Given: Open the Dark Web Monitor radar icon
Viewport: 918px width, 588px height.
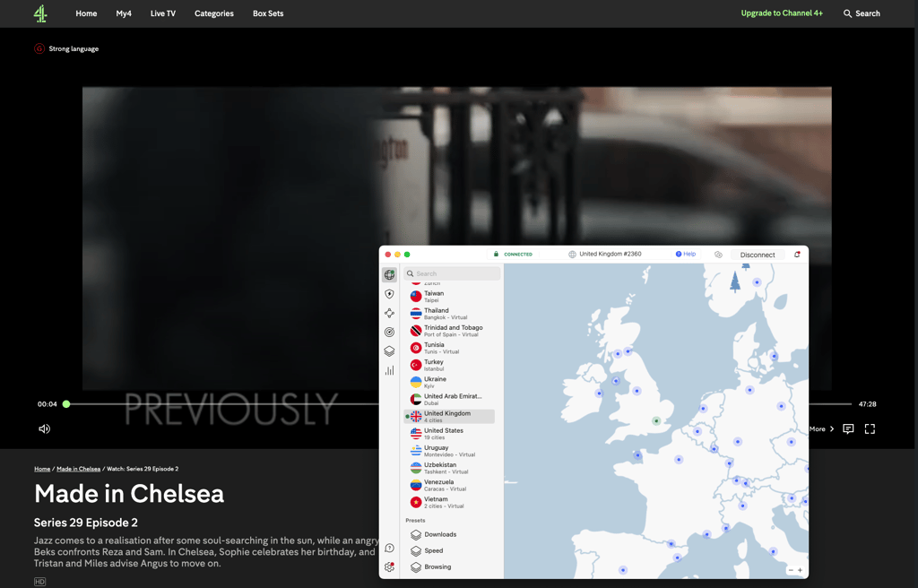Looking at the screenshot, I should (x=389, y=332).
